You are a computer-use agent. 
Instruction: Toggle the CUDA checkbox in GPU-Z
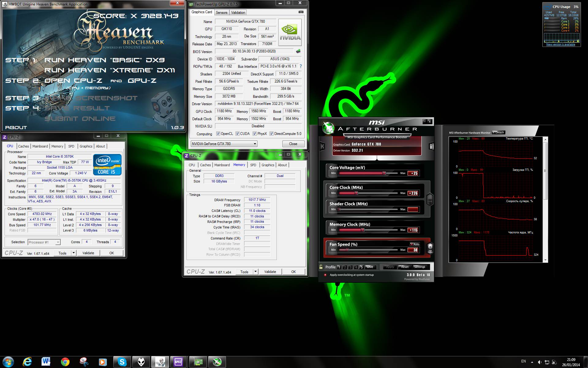tap(237, 134)
